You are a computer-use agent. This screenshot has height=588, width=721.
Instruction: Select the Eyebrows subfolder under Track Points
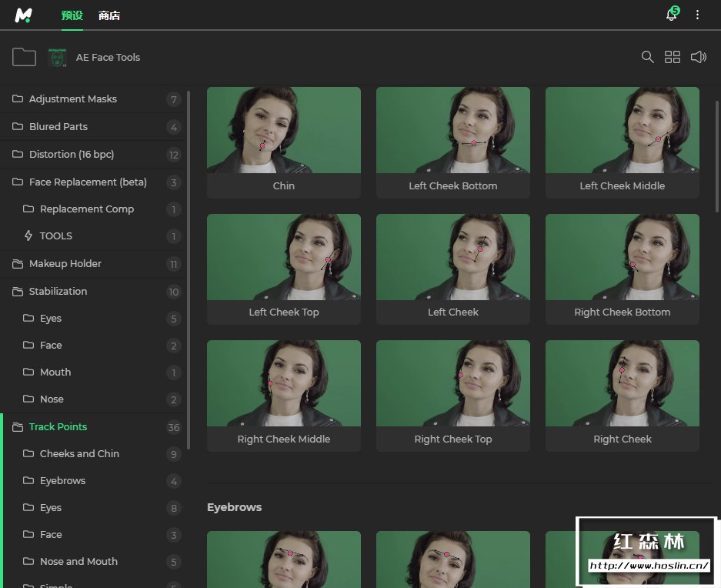[x=62, y=481]
